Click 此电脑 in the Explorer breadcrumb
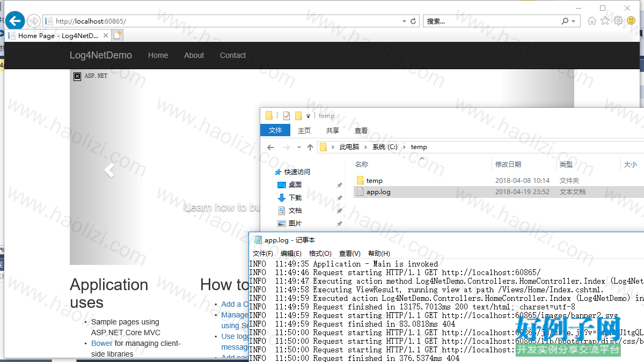 350,147
